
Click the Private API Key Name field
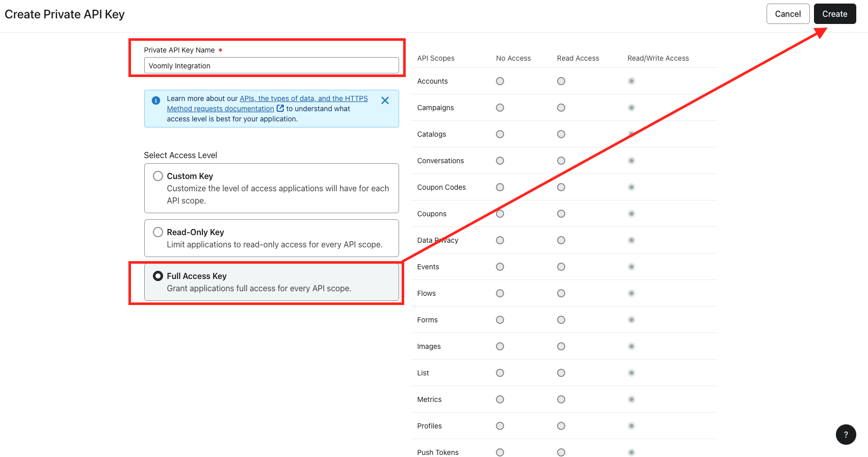(271, 65)
